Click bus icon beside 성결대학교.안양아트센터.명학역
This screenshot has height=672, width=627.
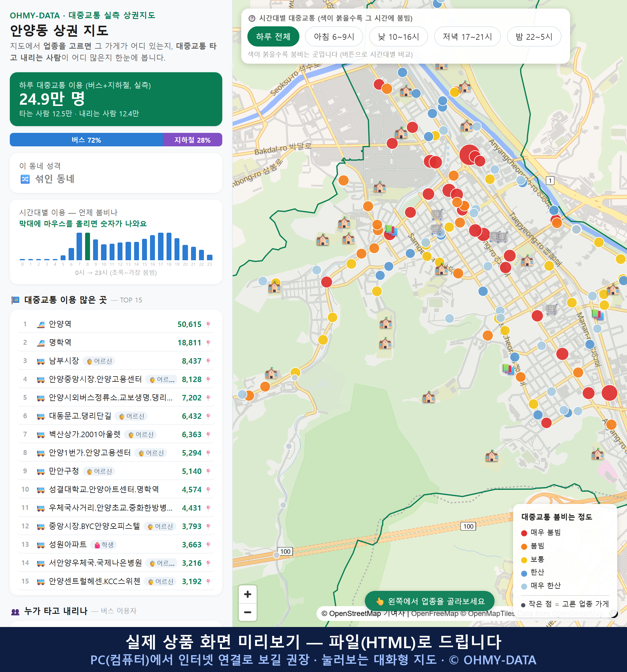tap(40, 490)
